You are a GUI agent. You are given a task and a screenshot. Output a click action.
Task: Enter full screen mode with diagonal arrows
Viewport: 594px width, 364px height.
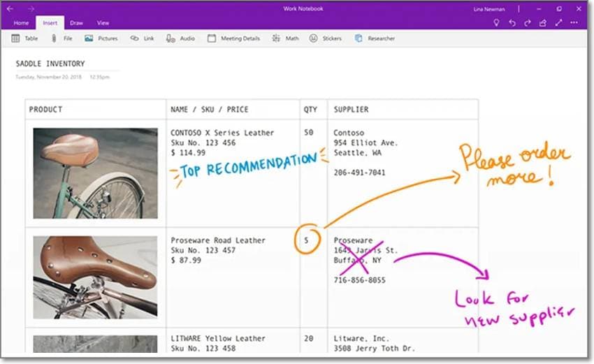click(x=558, y=23)
